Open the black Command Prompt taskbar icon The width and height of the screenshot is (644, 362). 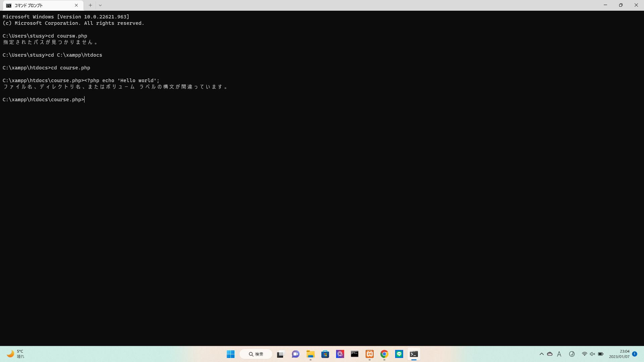tap(355, 354)
